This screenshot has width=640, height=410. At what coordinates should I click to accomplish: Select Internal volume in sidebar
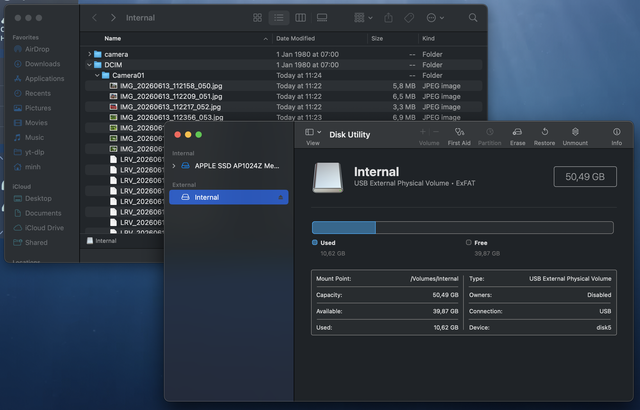click(229, 197)
